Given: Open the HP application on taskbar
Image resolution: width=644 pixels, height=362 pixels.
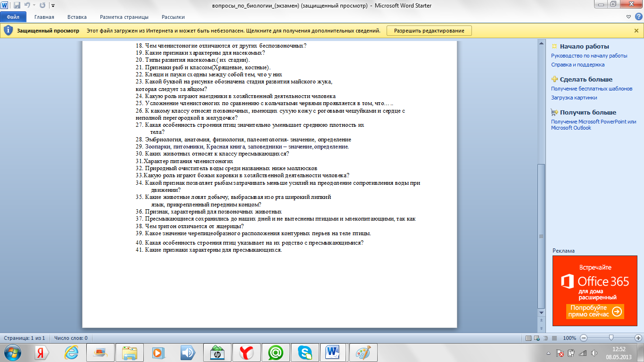Looking at the screenshot, I should point(217,353).
